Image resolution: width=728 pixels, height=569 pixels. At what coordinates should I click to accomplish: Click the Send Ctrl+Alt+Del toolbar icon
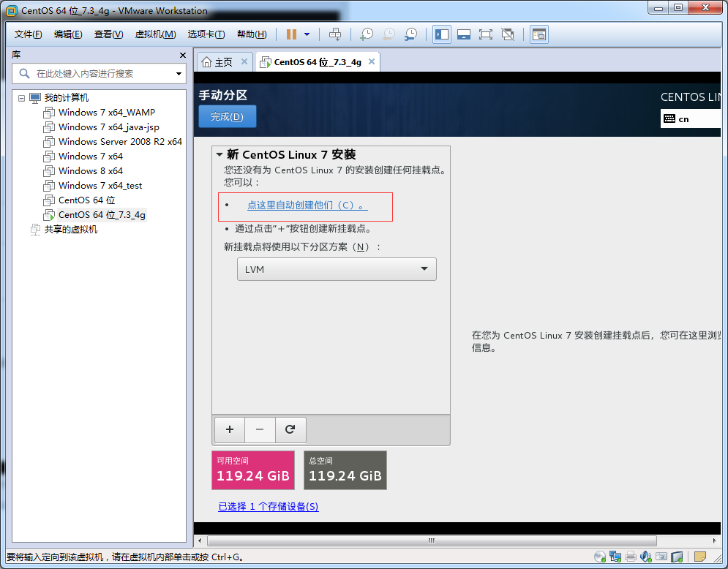tap(335, 34)
